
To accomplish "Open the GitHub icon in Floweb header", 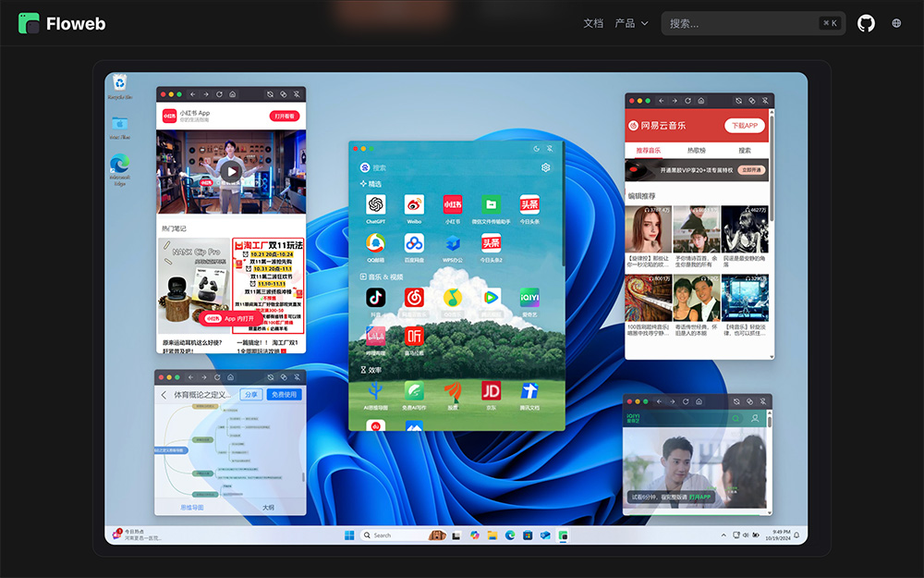I will pos(866,24).
